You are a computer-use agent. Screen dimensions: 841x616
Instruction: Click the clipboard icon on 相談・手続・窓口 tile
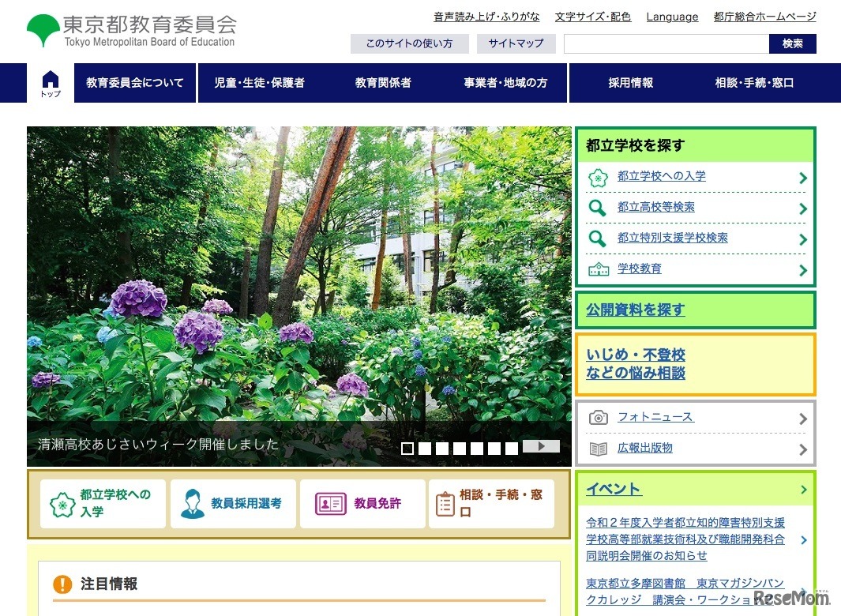click(445, 504)
